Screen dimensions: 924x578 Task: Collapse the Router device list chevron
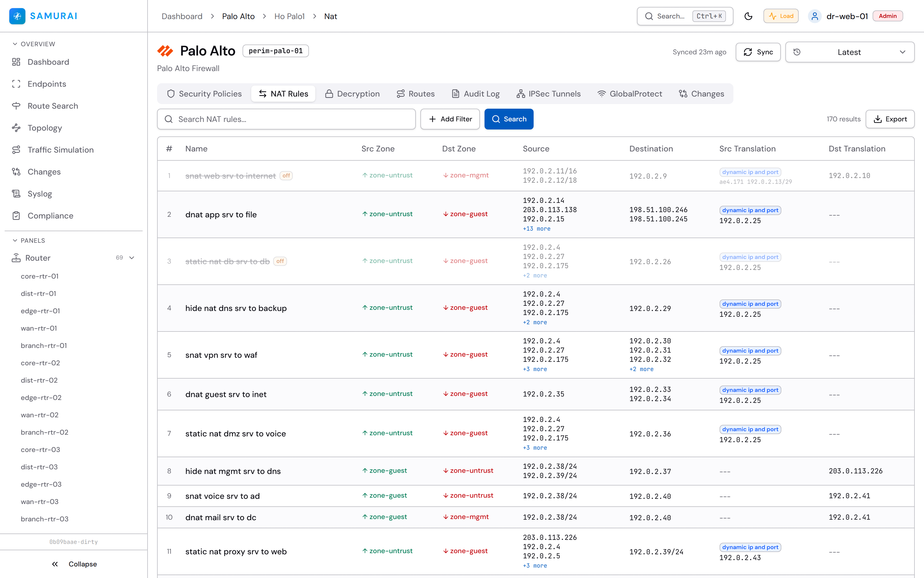[x=132, y=258]
